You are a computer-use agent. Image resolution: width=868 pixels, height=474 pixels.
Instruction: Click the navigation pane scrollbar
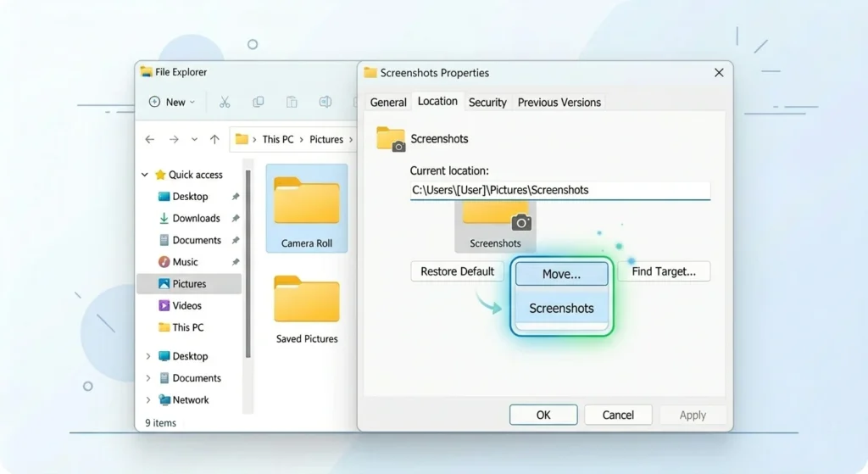(x=248, y=264)
